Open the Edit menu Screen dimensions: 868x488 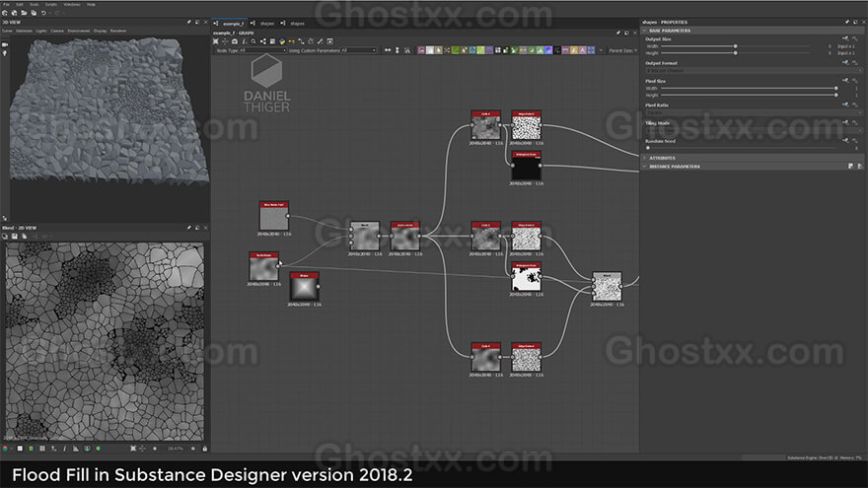[20, 4]
